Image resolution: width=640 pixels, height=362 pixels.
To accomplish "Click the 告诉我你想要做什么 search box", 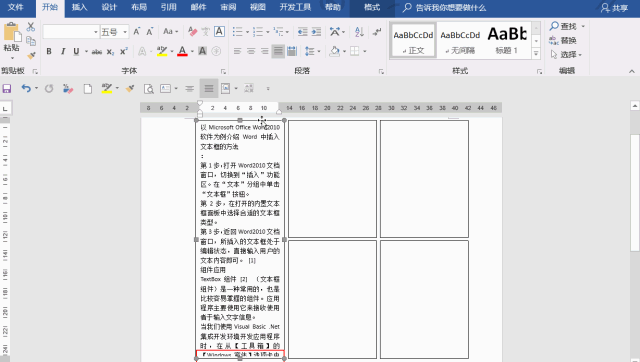I will coord(444,8).
